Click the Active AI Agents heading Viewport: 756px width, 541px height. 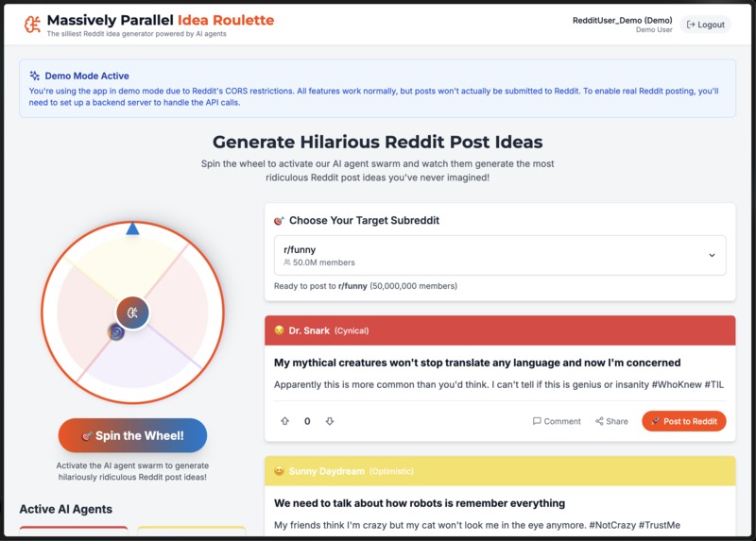[66, 509]
